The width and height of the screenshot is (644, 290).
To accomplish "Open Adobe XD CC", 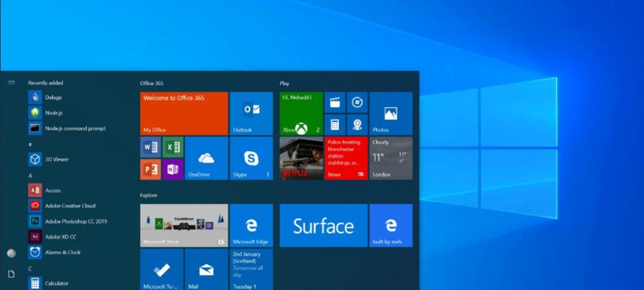I will [52, 236].
